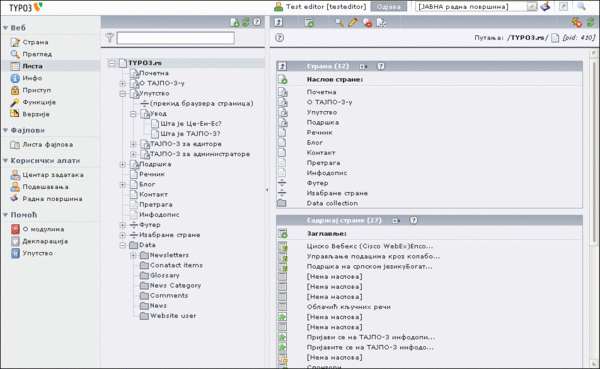The width and height of the screenshot is (600, 369).
Task: Collapse the Кориснички алати group
Action: coord(5,161)
